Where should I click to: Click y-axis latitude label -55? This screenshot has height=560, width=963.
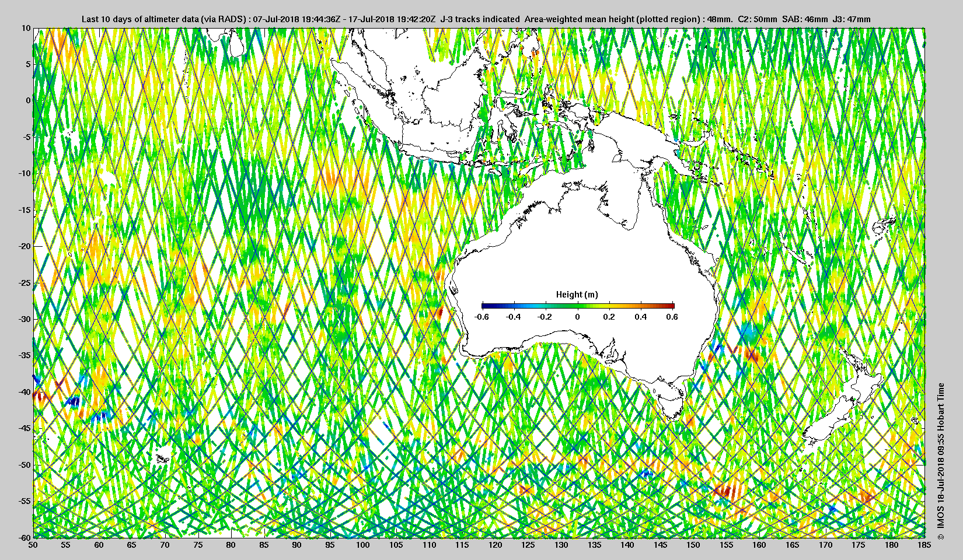click(25, 501)
